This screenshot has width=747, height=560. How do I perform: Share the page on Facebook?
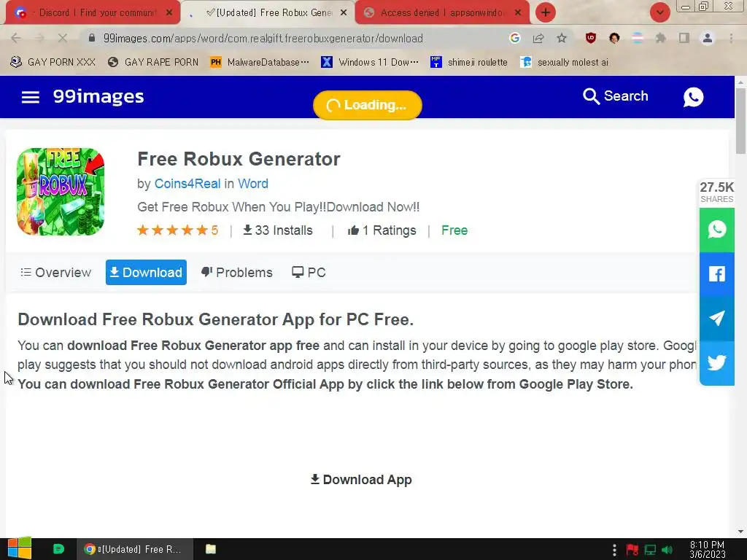(716, 274)
